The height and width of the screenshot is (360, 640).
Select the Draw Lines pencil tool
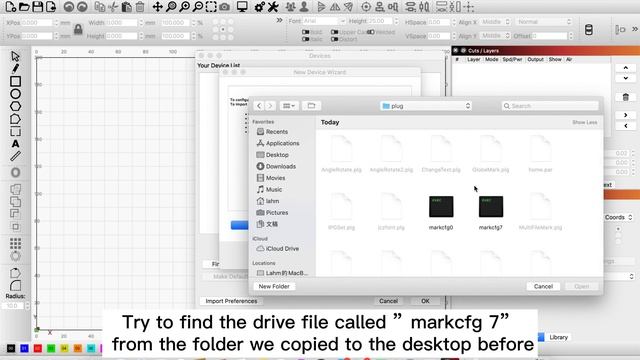tap(16, 68)
